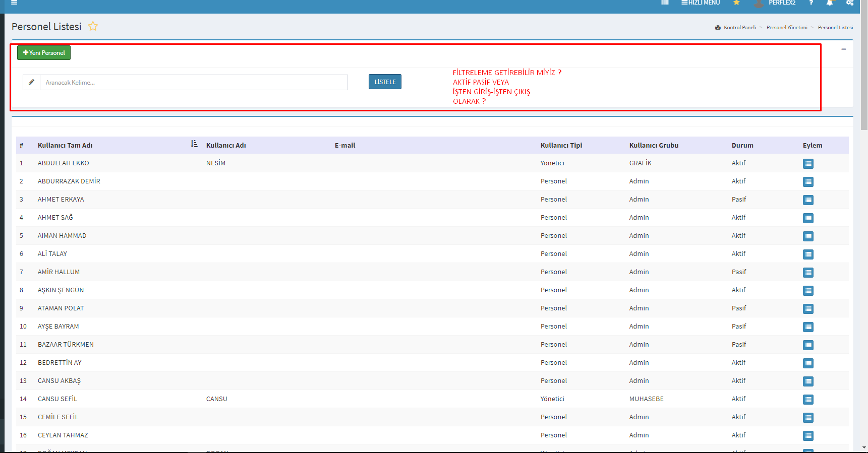
Task: Click the help question mark icon
Action: [811, 3]
